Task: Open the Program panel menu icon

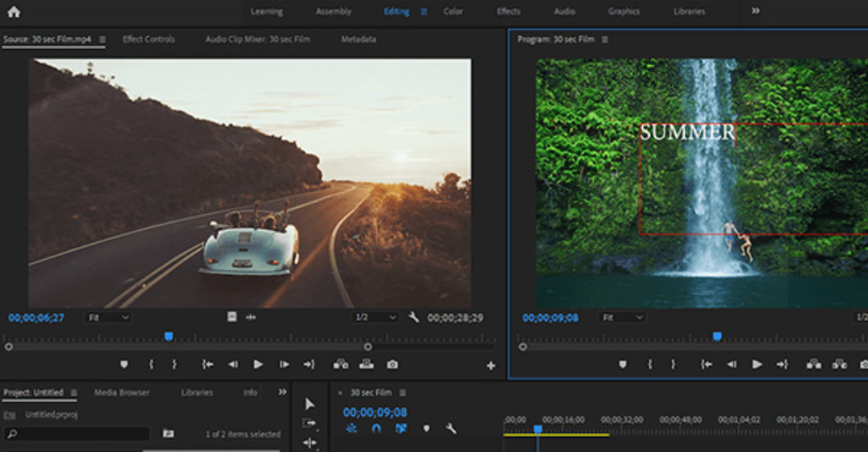Action: click(604, 39)
